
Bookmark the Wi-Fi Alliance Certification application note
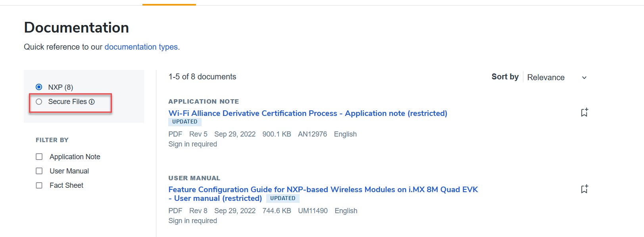[584, 113]
